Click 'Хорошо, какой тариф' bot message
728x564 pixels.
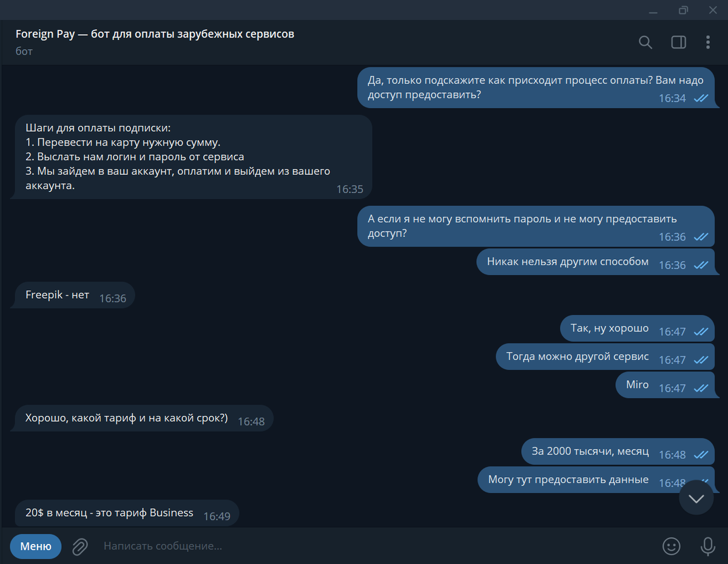pos(143,418)
